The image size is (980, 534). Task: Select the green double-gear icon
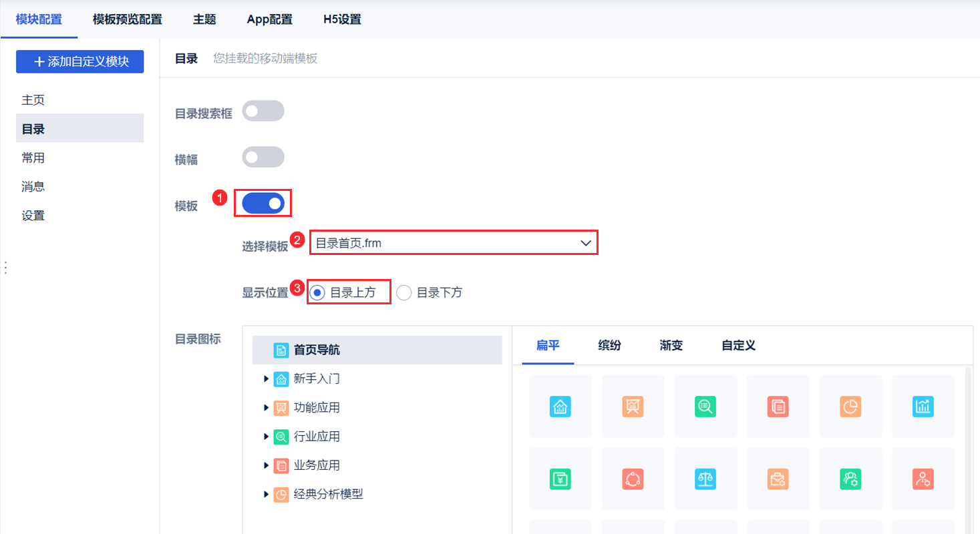[851, 479]
